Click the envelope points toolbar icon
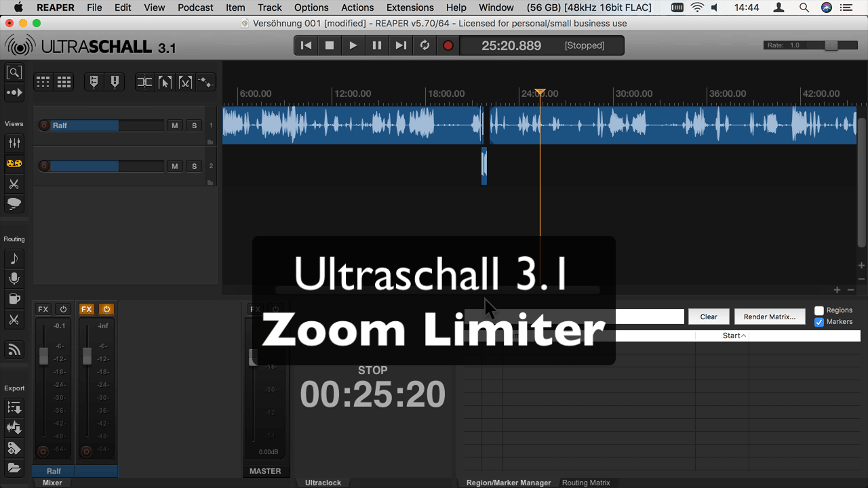Viewport: 868px width, 488px height. (205, 83)
